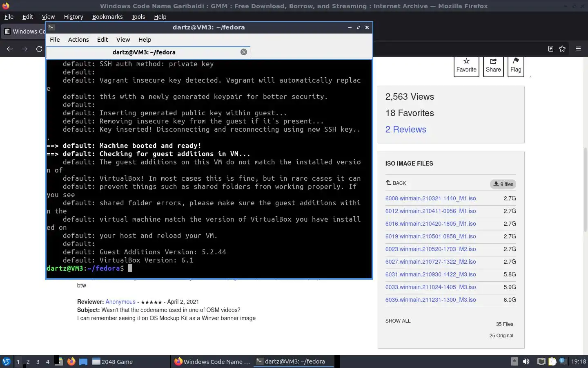
Task: Download 6016.winmain.210420-1805_M1.iso
Action: 430,224
